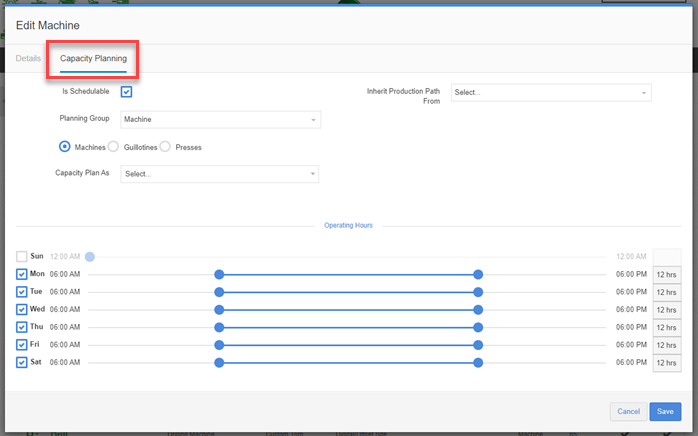Open the Planning Group dropdown
The height and width of the screenshot is (436, 698).
pos(220,119)
